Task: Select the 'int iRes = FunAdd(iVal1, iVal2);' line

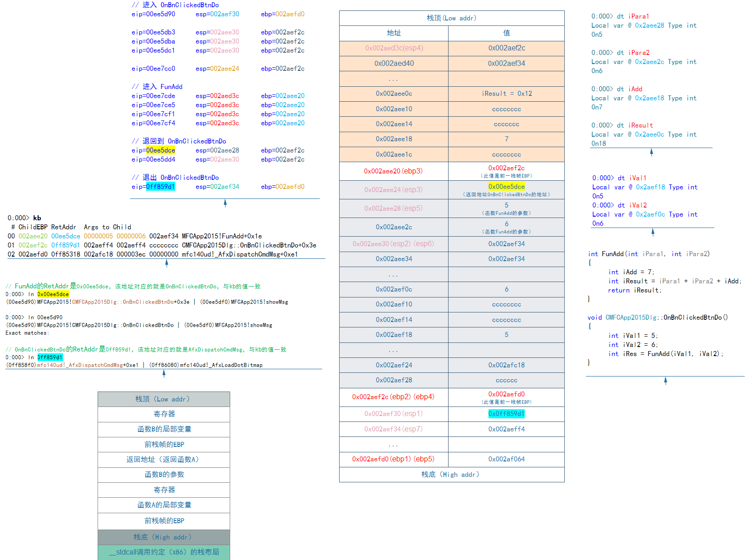Action: [666, 354]
